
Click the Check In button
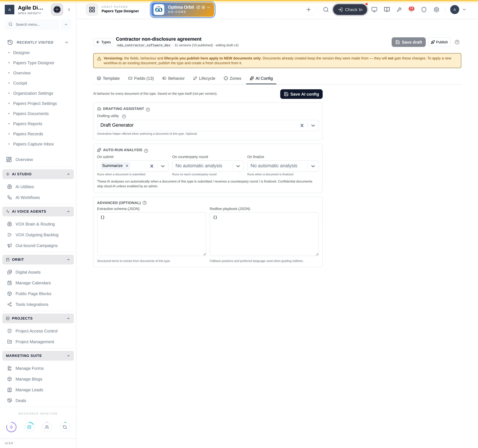point(350,10)
